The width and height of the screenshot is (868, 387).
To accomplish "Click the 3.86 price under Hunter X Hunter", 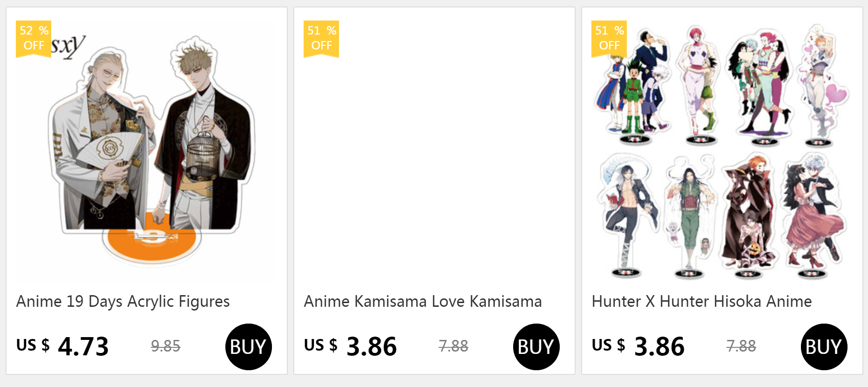I will (659, 346).
